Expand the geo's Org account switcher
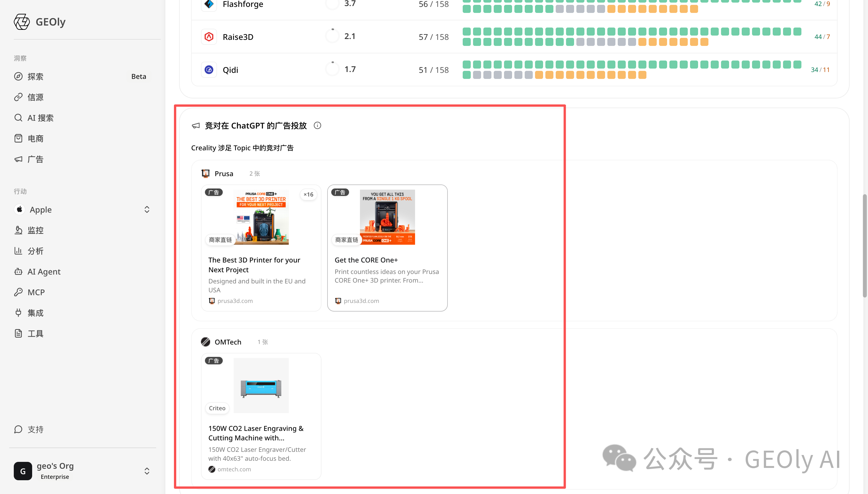 point(147,471)
